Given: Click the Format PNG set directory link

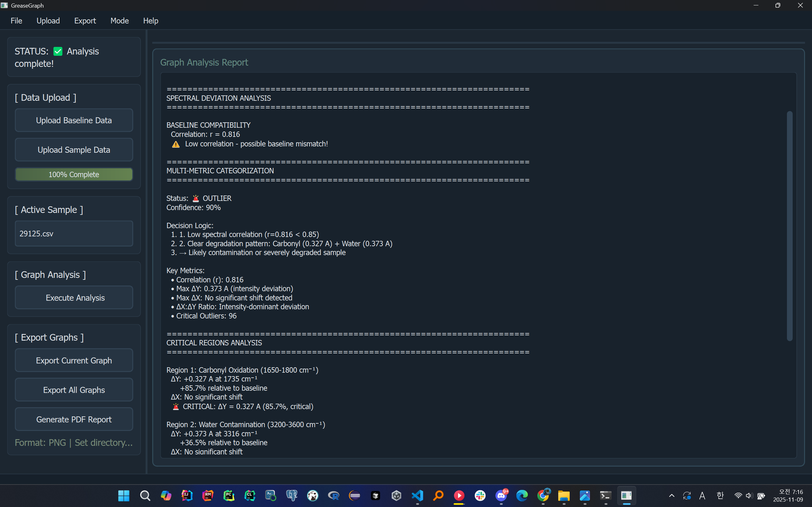Looking at the screenshot, I should point(74,443).
